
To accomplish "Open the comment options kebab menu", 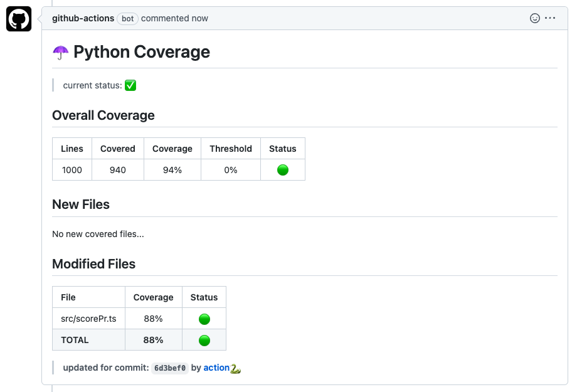I will click(x=551, y=18).
